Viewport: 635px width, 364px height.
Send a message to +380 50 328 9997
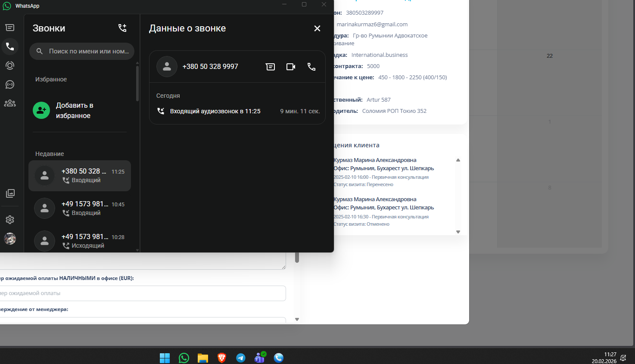270,67
